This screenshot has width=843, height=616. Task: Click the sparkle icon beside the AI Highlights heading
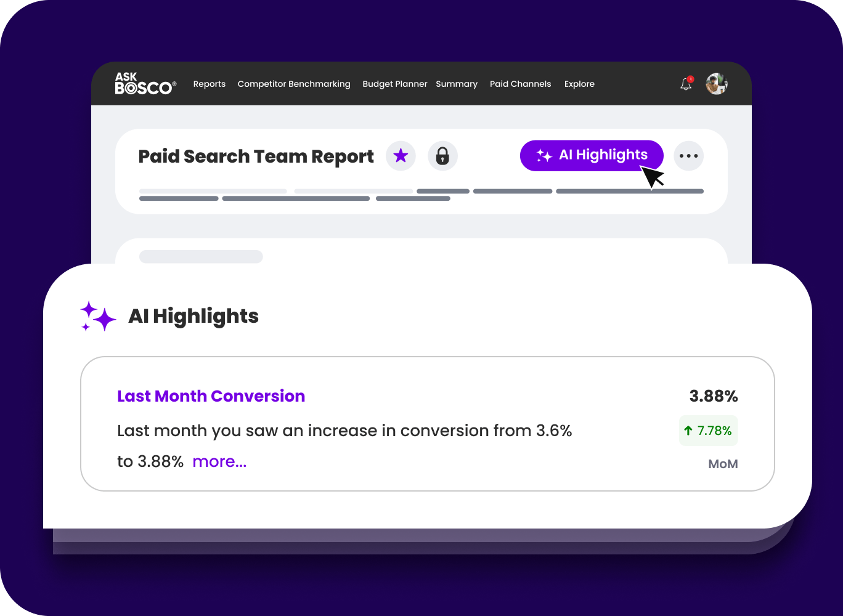click(97, 317)
